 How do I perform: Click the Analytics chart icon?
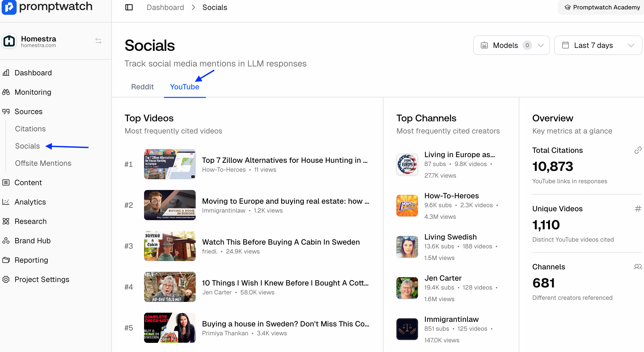6,202
